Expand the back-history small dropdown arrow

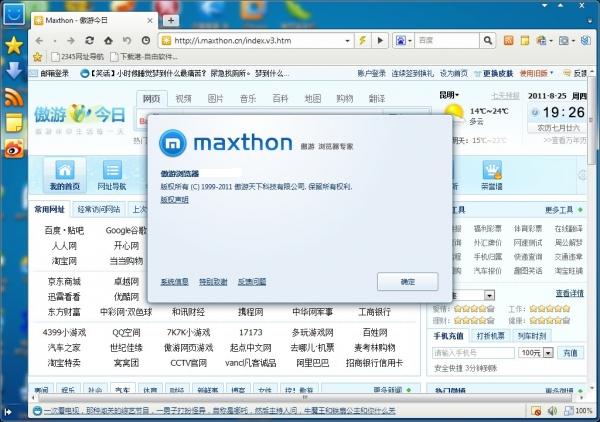(x=55, y=41)
